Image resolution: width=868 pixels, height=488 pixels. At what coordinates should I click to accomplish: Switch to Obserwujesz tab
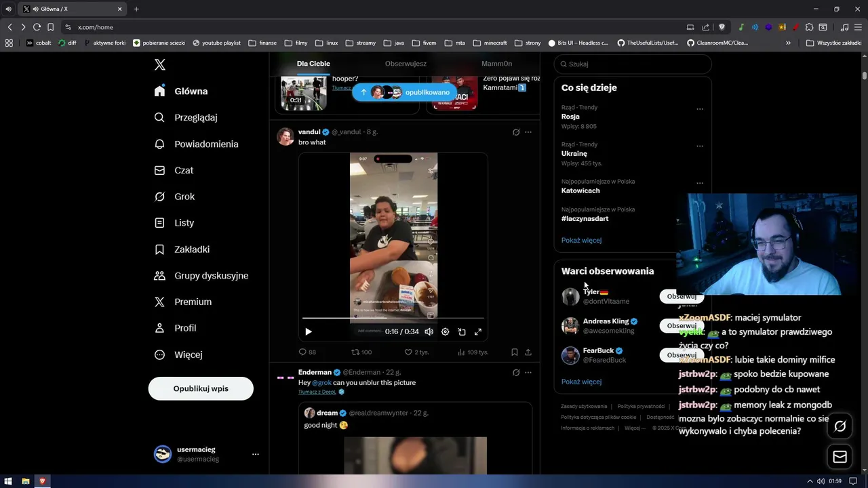pyautogui.click(x=406, y=64)
